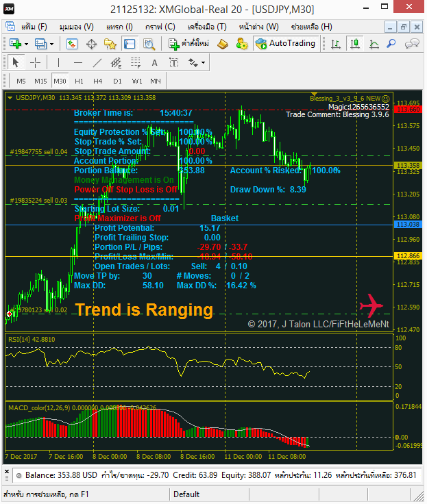
Task: Select the Equidistant Channel tool
Action: point(116,63)
